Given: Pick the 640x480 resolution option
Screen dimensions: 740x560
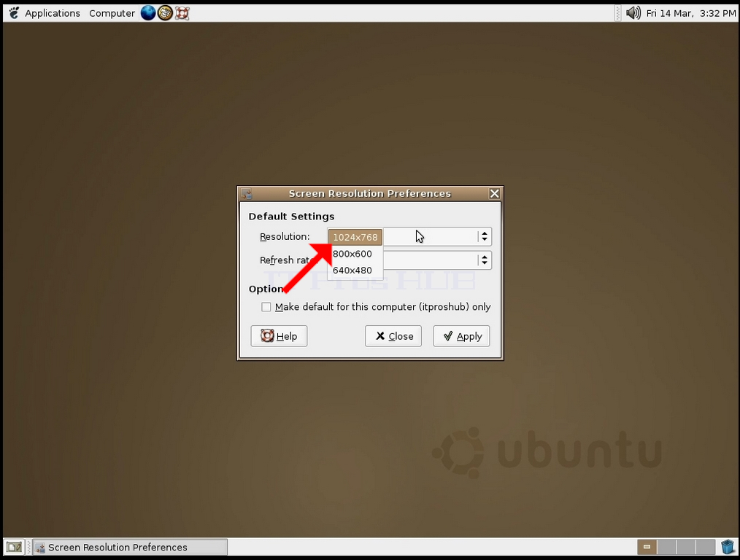Looking at the screenshot, I should (352, 270).
